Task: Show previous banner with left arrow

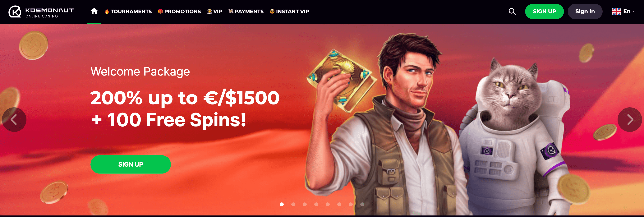Action: pyautogui.click(x=14, y=119)
